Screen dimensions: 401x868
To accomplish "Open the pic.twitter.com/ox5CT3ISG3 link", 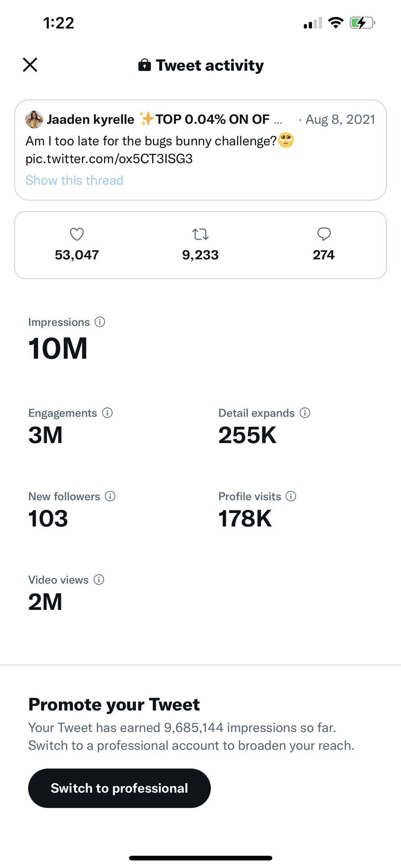I will coord(109,159).
